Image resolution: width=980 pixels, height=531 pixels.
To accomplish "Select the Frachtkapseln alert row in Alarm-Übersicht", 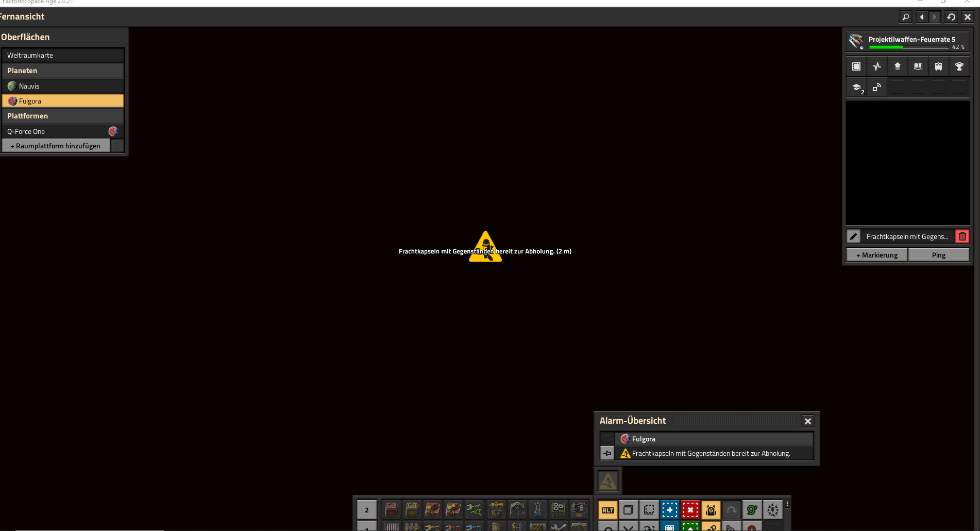I will pyautogui.click(x=714, y=453).
